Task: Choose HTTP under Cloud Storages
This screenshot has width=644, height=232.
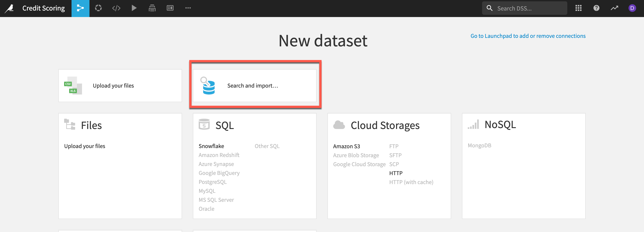Action: coord(396,173)
